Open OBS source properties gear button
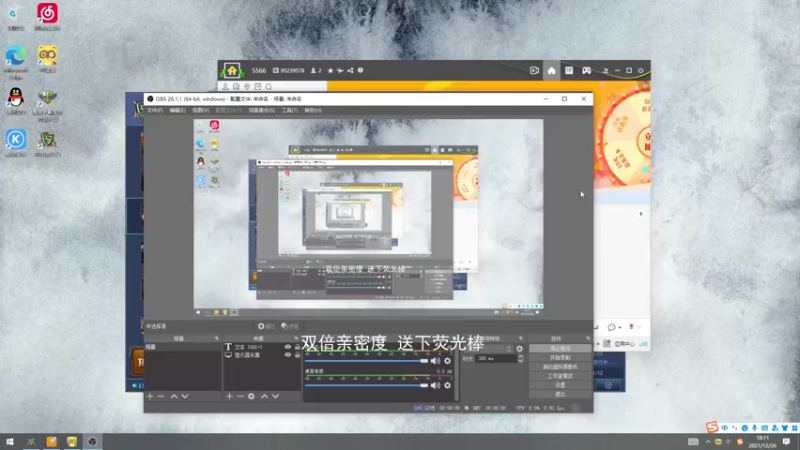Image resolution: width=800 pixels, height=450 pixels. coord(266,326)
